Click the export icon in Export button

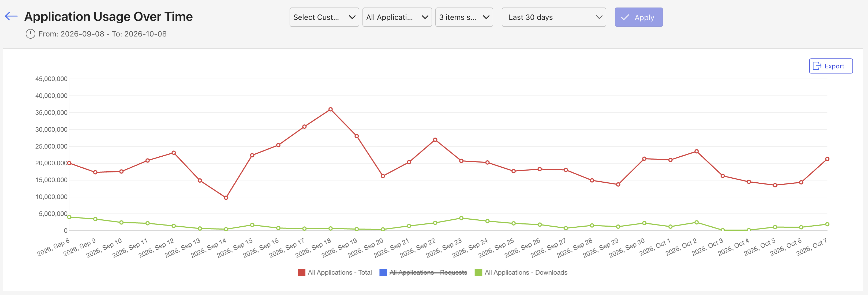[817, 66]
